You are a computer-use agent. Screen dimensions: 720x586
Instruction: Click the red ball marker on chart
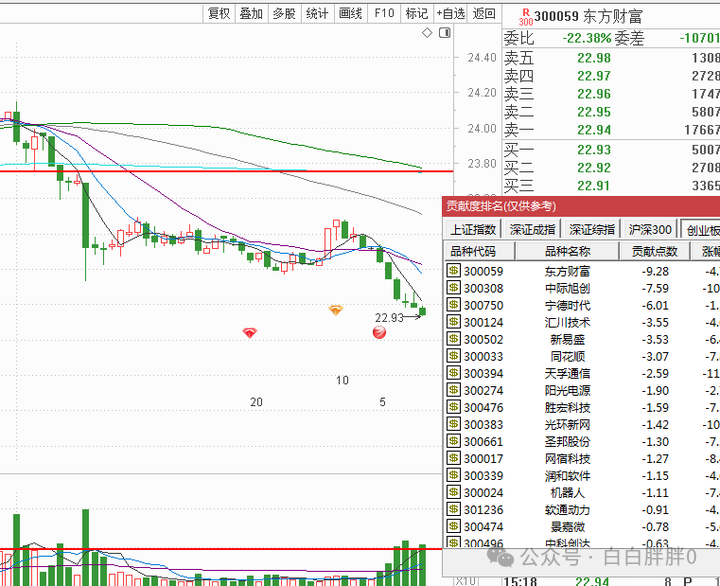(x=379, y=332)
